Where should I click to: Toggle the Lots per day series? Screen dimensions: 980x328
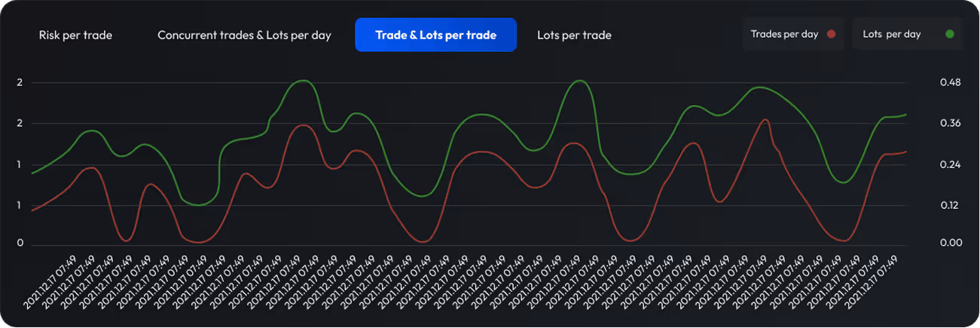click(x=907, y=34)
